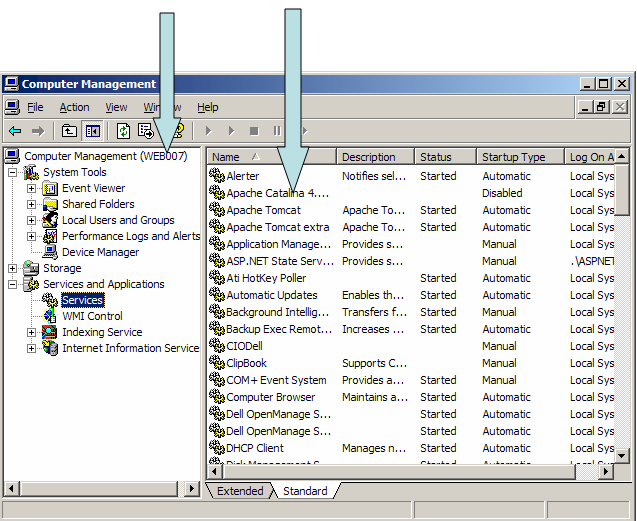Click the Shared Folders tree icon
Viewport: 637px width, 521px height.
[x=50, y=204]
